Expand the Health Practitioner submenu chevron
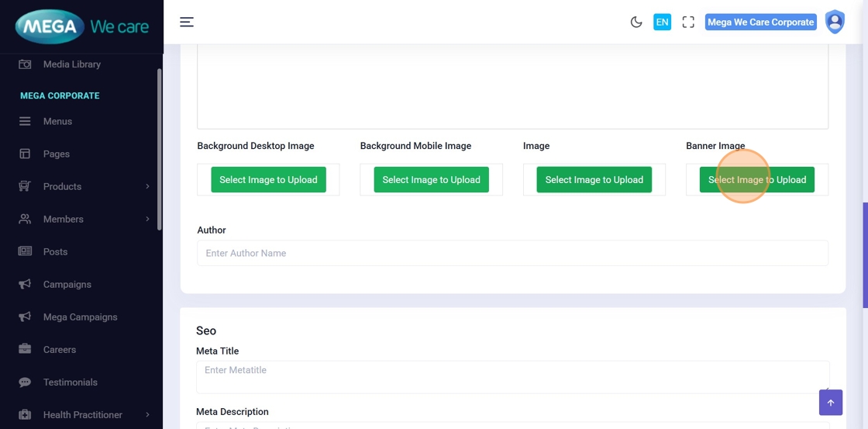Image resolution: width=868 pixels, height=429 pixels. point(147,415)
